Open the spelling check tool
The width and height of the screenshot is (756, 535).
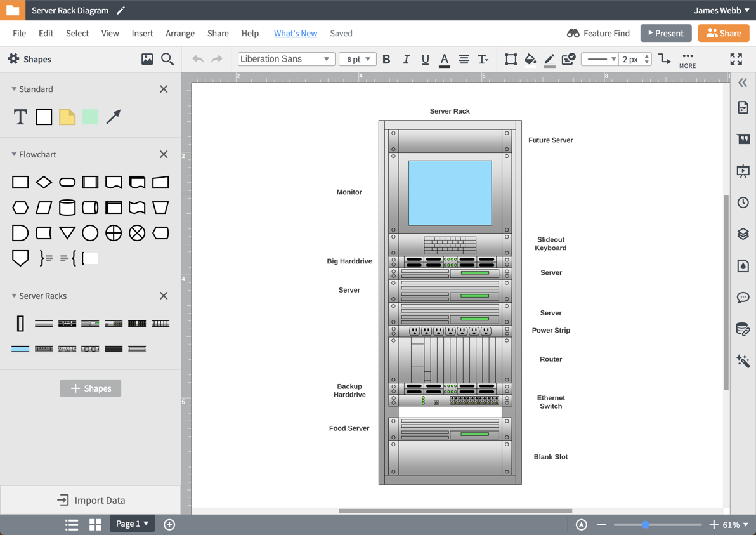568,59
